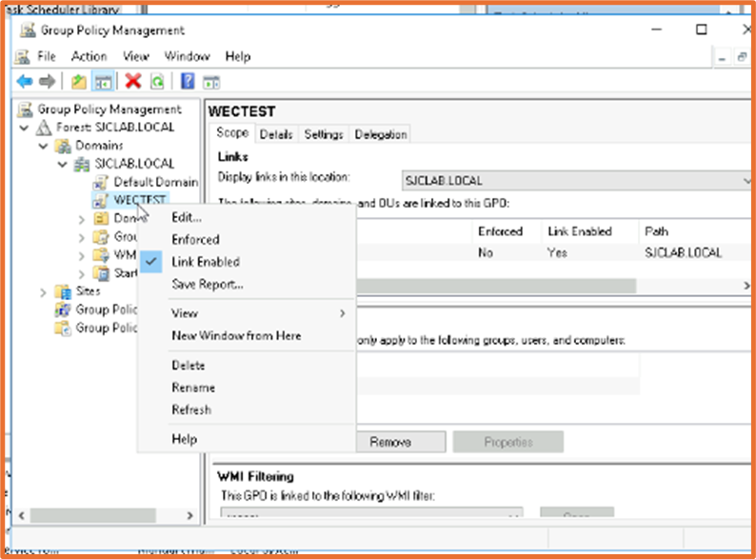The height and width of the screenshot is (559, 756).
Task: Click the links list horizontal scrollbar
Action: coord(496,286)
